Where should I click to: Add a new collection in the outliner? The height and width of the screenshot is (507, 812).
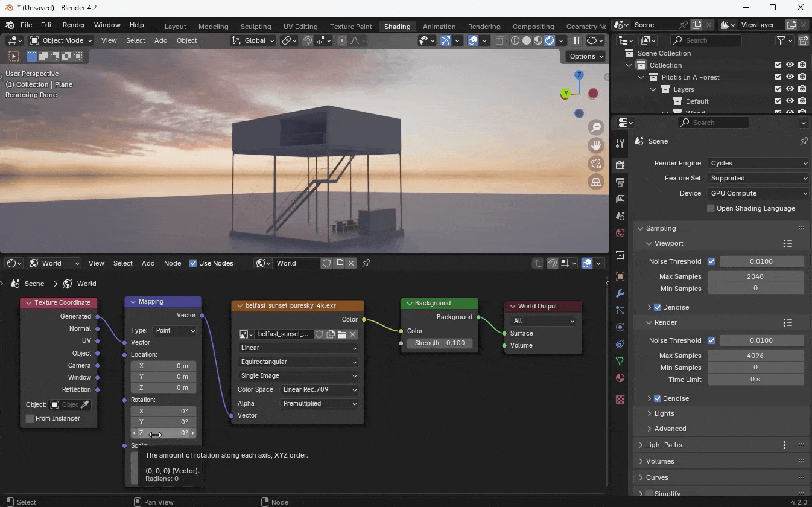coord(803,40)
